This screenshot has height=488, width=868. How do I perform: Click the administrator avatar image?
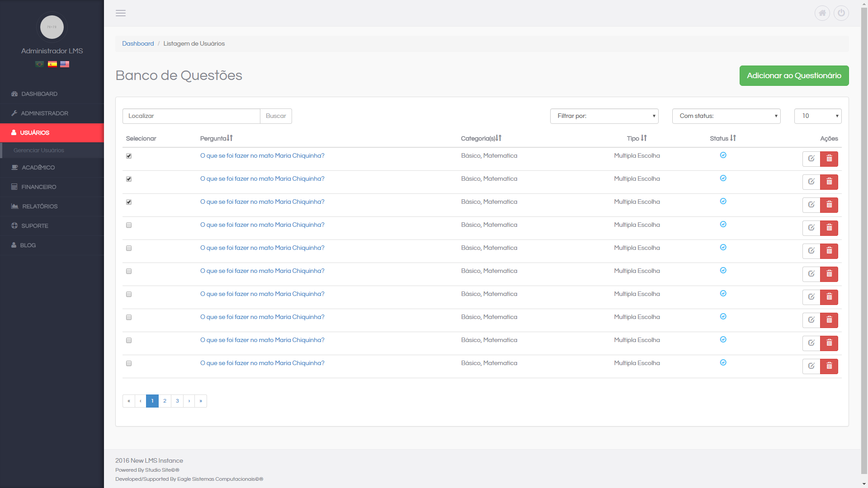click(52, 27)
